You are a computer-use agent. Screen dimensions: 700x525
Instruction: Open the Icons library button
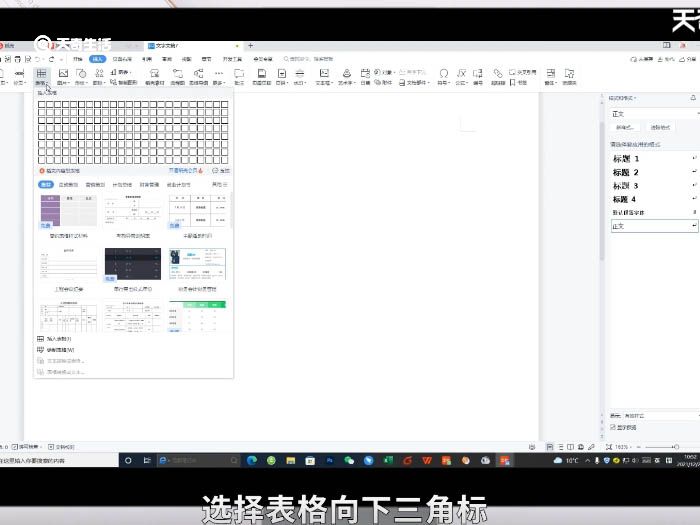[x=99, y=76]
